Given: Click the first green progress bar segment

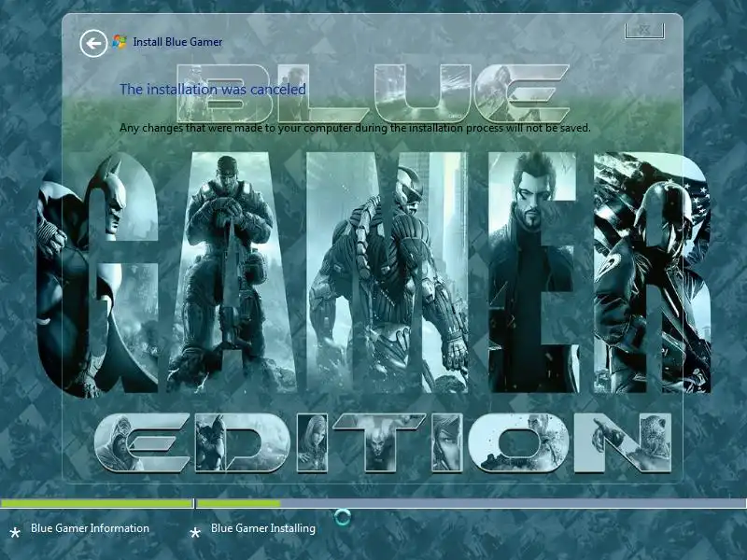Looking at the screenshot, I should tap(97, 503).
